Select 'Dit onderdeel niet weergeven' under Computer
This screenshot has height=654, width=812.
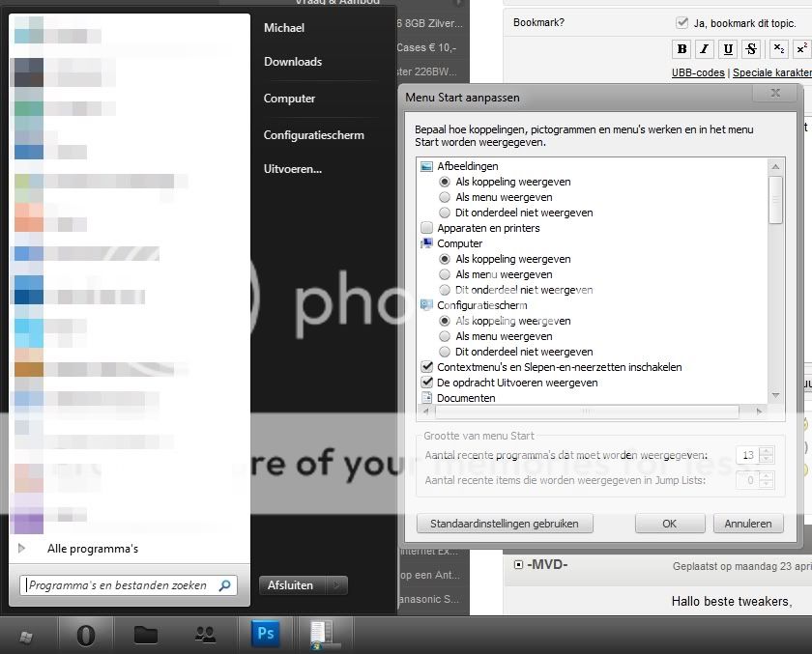coord(445,290)
